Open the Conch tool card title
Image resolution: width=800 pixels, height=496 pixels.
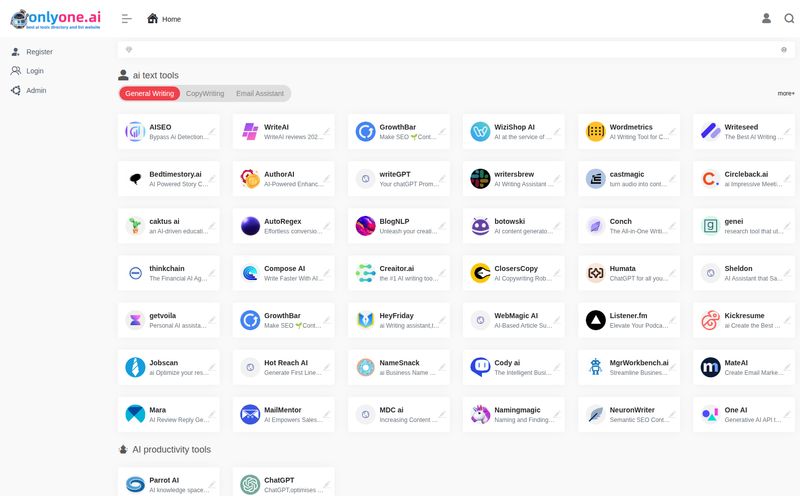pos(620,221)
